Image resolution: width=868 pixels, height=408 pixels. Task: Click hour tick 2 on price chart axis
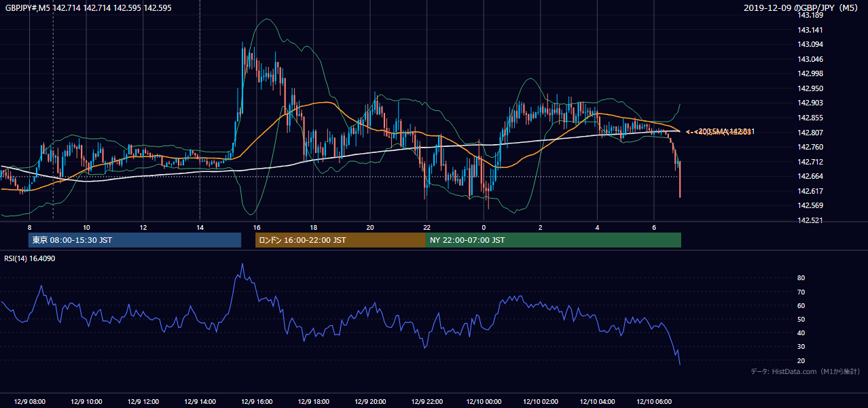541,227
